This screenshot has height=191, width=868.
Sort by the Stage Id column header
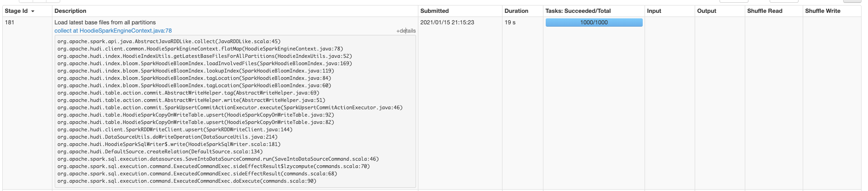click(16, 11)
